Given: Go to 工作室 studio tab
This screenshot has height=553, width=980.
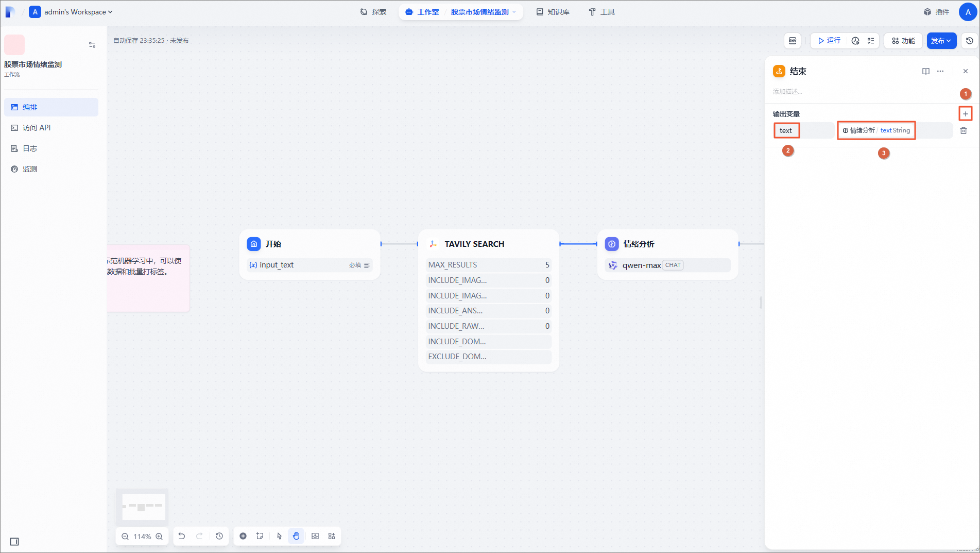Looking at the screenshot, I should pos(422,12).
